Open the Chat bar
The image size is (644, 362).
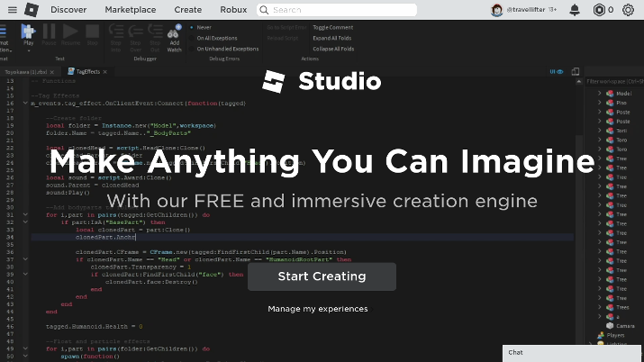point(571,353)
